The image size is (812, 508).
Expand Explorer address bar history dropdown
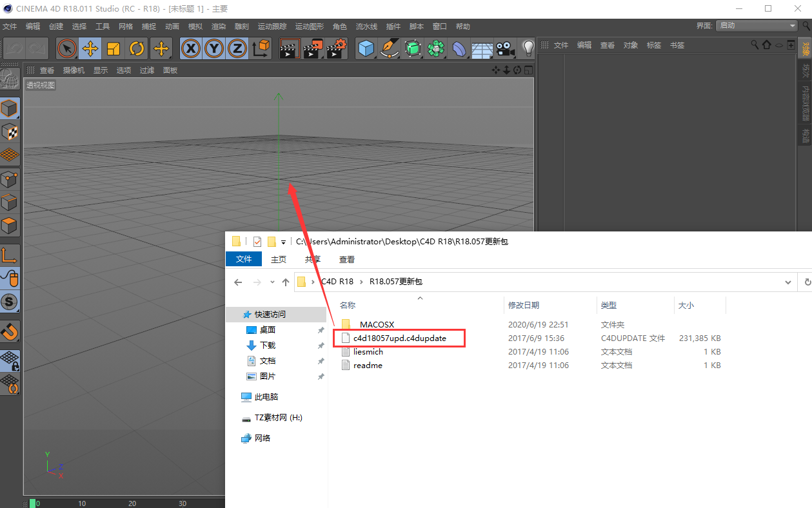[x=788, y=282]
